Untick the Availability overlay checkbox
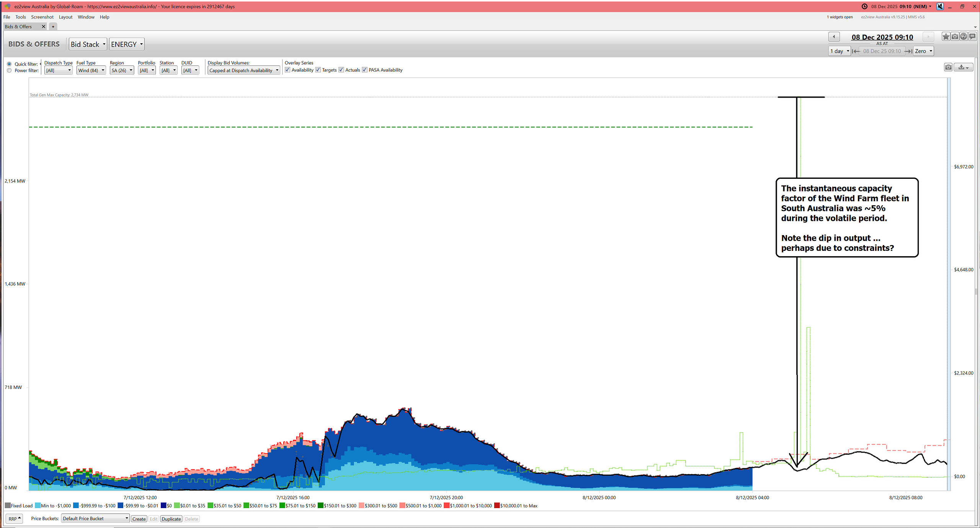This screenshot has height=528, width=980. (x=287, y=70)
